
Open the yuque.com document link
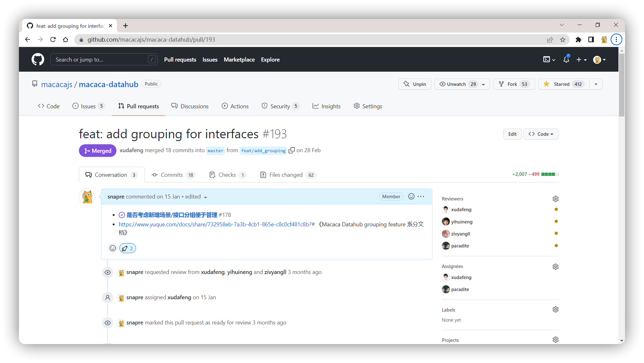[x=217, y=224]
